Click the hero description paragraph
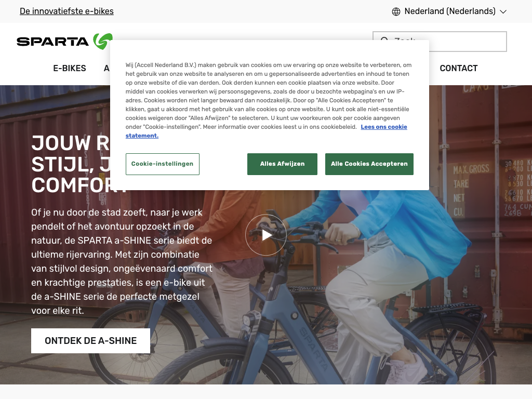 click(x=122, y=261)
